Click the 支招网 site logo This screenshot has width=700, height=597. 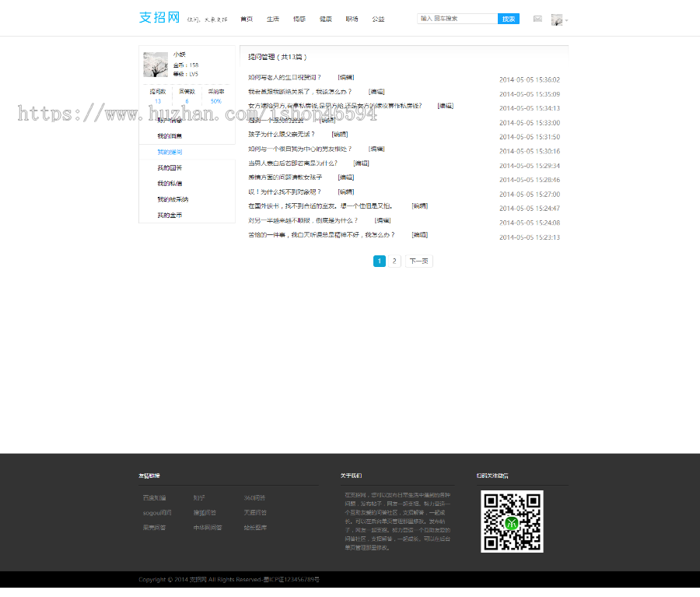click(x=159, y=17)
